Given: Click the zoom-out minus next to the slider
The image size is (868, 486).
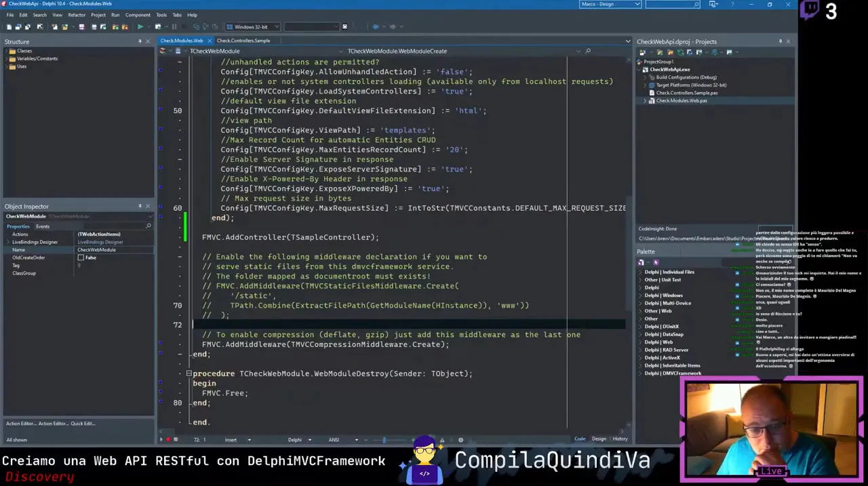Looking at the screenshot, I should pos(366,439).
